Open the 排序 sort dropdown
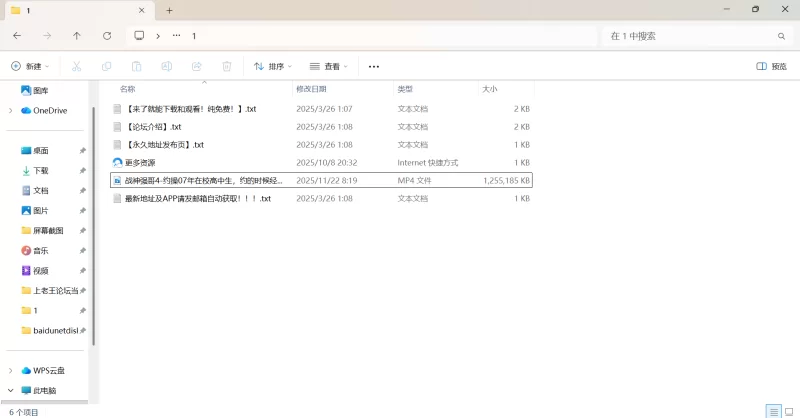The image size is (800, 418). (272, 66)
